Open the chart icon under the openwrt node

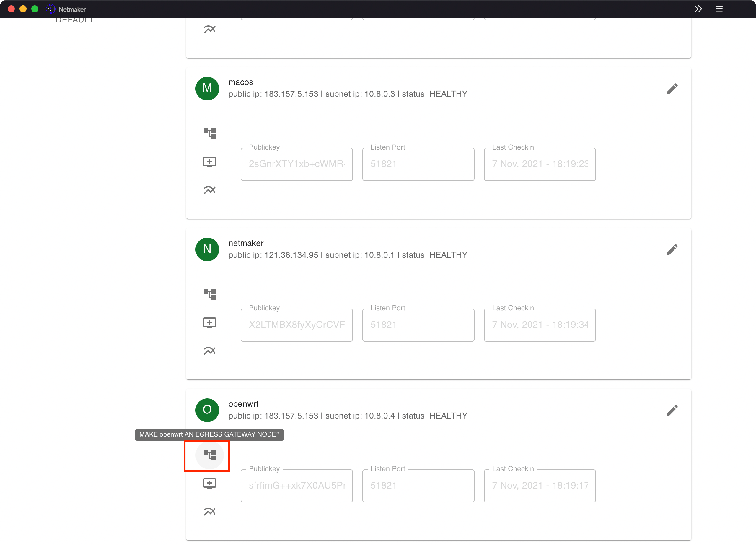click(210, 512)
